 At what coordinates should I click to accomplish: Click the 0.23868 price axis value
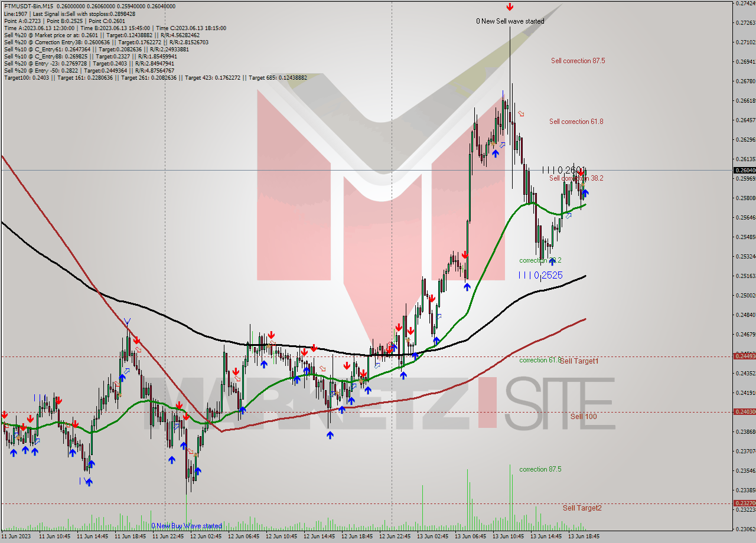tap(746, 431)
